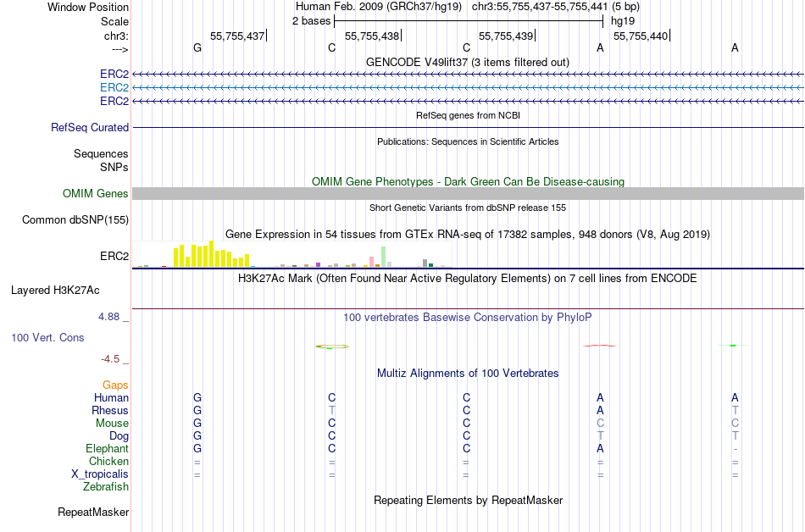Image resolution: width=805 pixels, height=532 pixels.
Task: Click the Common dbSNP(155) track label
Action: [x=75, y=219]
